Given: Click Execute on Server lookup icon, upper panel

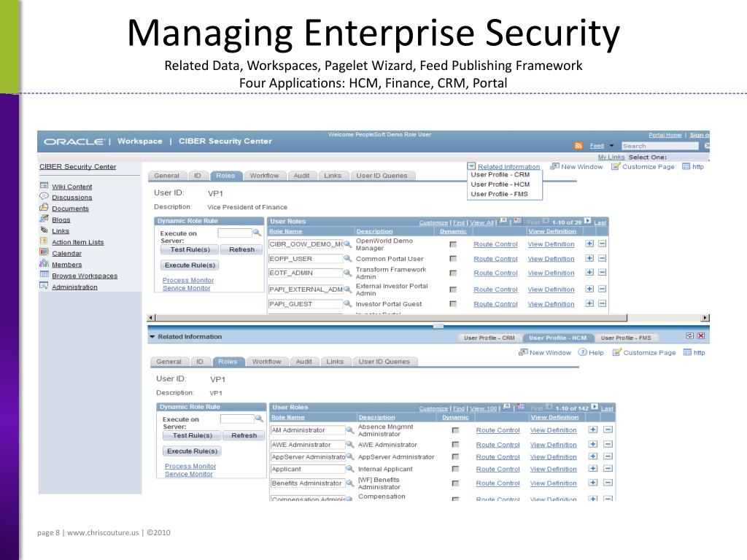Looking at the screenshot, I should (x=257, y=233).
